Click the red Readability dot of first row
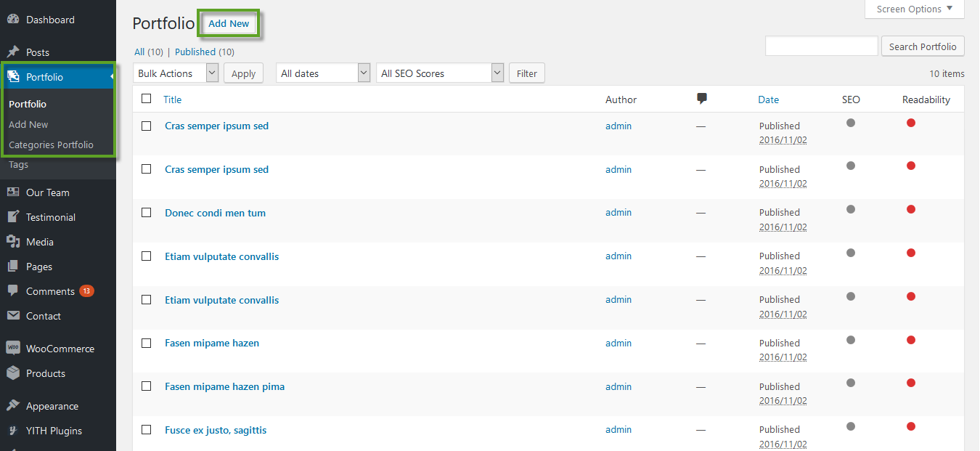The image size is (980, 451). 911,123
